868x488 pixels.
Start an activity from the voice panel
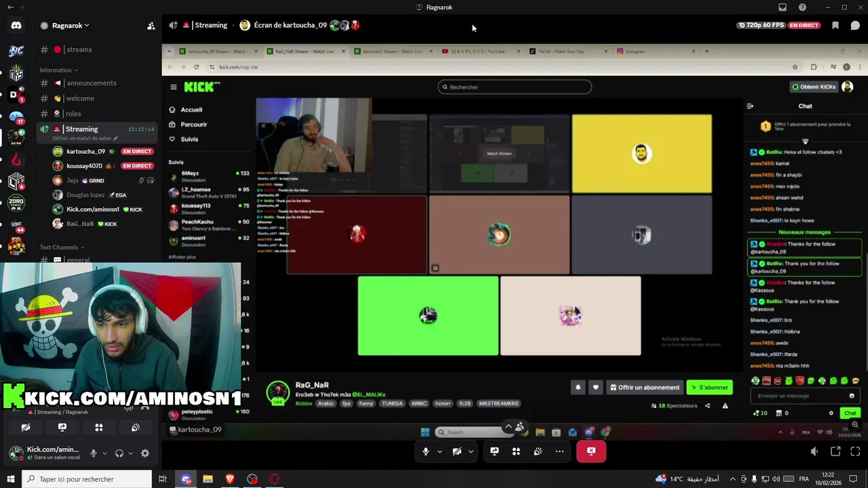point(99,428)
